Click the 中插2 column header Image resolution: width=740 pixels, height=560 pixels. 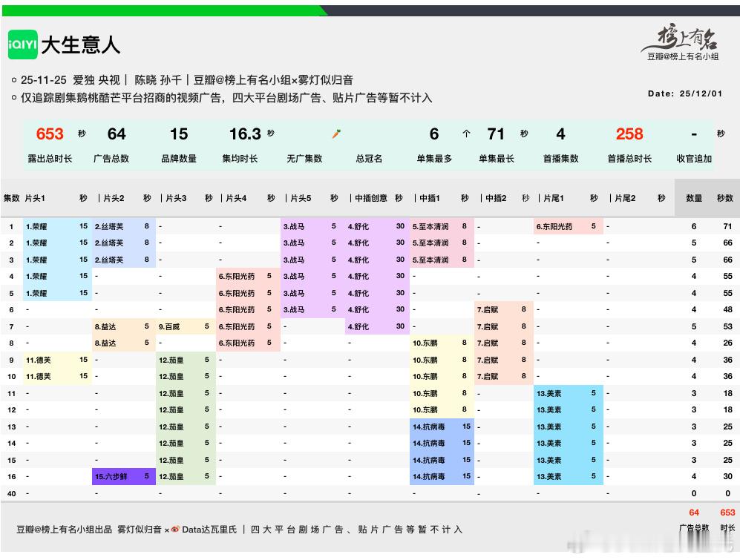tap(496, 198)
